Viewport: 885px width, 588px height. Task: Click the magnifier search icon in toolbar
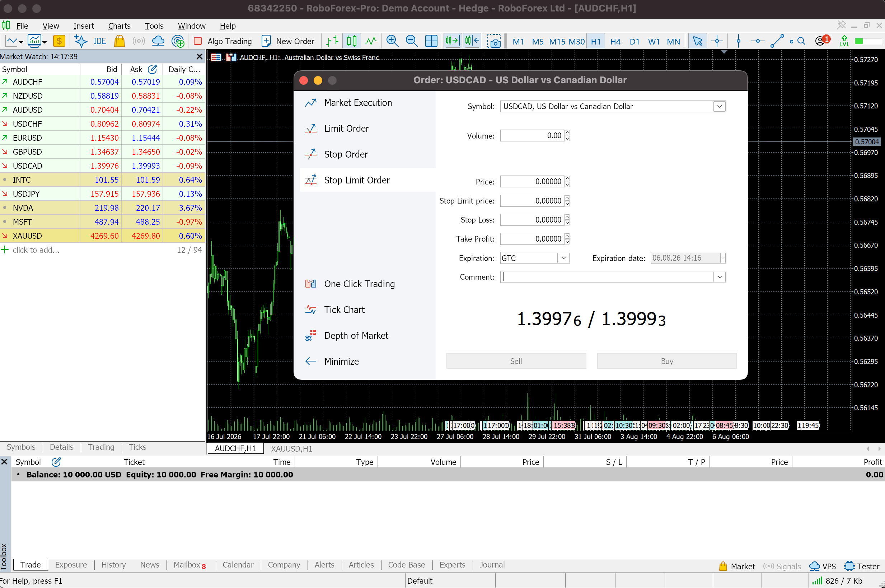(801, 41)
